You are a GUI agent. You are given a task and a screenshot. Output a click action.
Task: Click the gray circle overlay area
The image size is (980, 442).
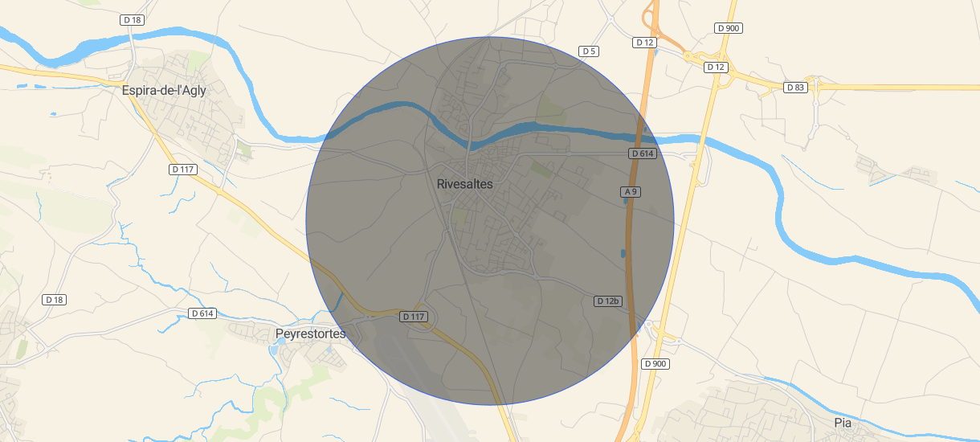pyautogui.click(x=490, y=221)
